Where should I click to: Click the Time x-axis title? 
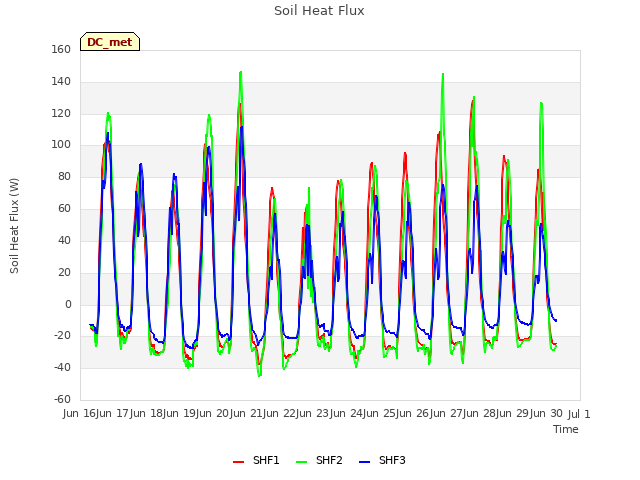566,429
